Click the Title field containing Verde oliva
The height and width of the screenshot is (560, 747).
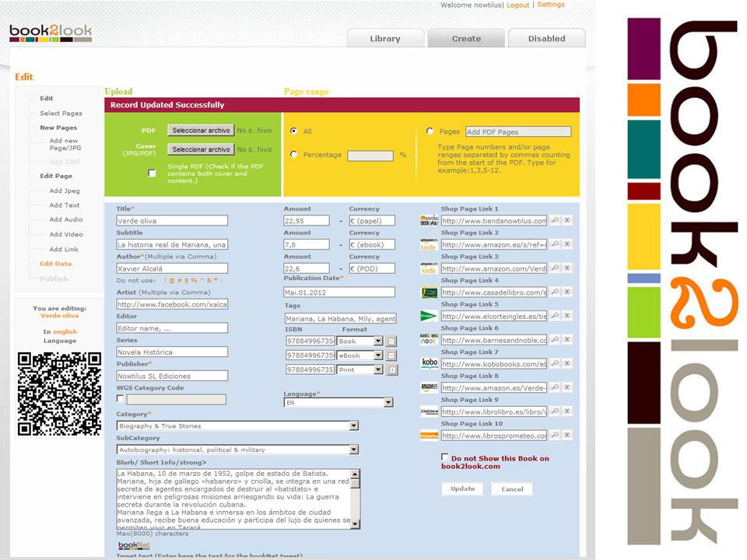[172, 220]
